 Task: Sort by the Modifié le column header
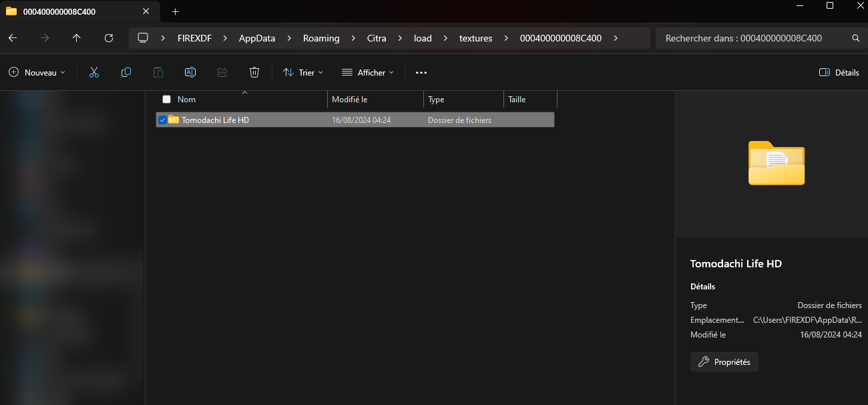(x=350, y=99)
